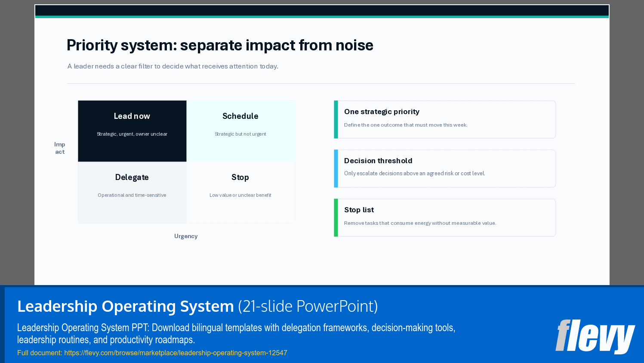
Task: Click the 'Schedule' heading in the matrix
Action: 240,116
